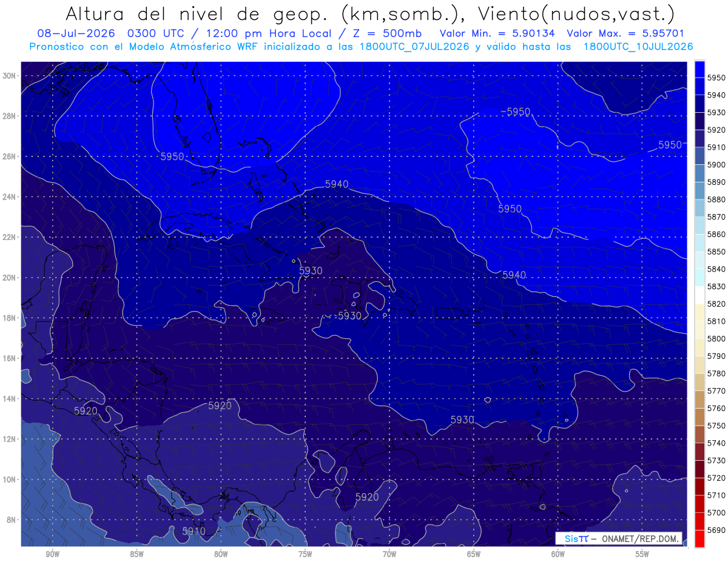Click the 16N latitude axis label
This screenshot has width=728, height=562.
10,358
